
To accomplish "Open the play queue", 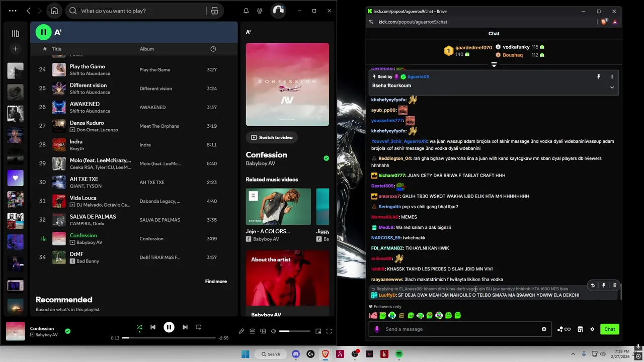I will coord(253,331).
